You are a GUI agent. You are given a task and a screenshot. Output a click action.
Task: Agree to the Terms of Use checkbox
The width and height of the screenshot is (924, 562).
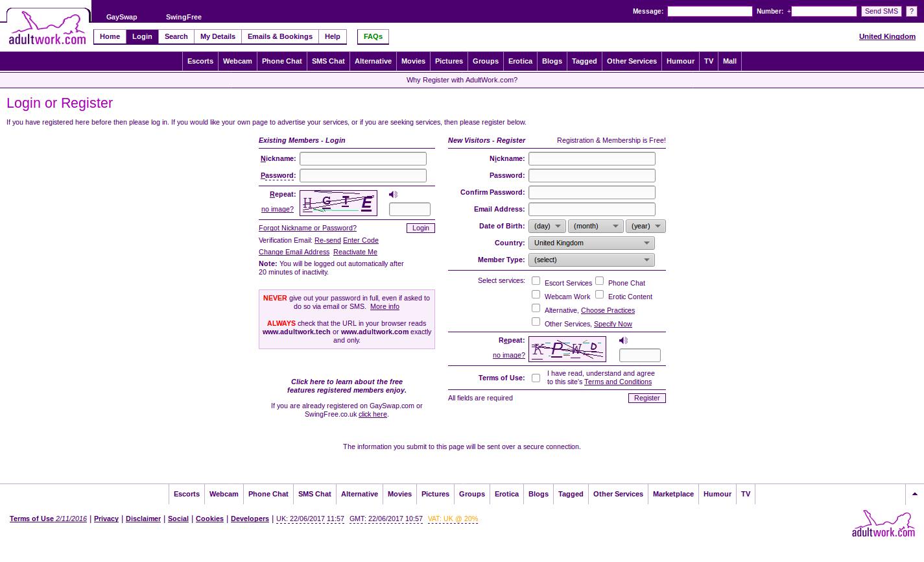tap(536, 378)
